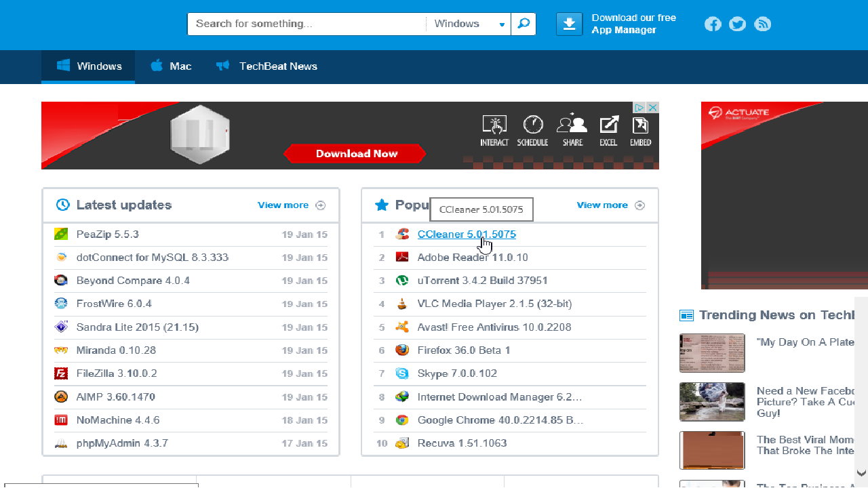Click the CCleaner app icon in Popular list

[x=401, y=234]
